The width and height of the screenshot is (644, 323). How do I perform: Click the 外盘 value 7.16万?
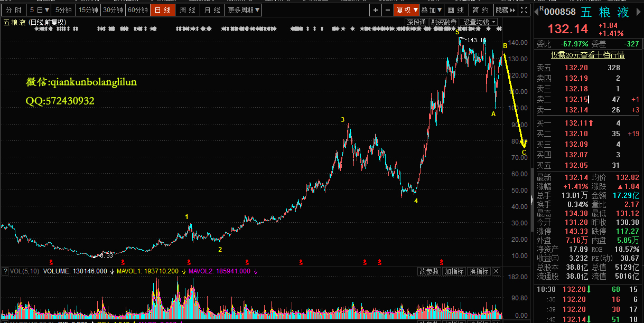576,240
